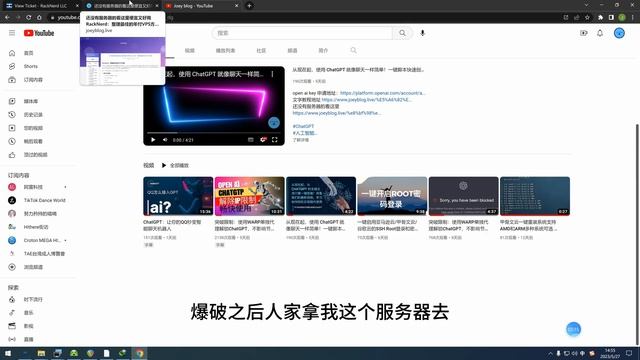The image size is (640, 360).
Task: Open Live in Explore section
Action: [28, 339]
